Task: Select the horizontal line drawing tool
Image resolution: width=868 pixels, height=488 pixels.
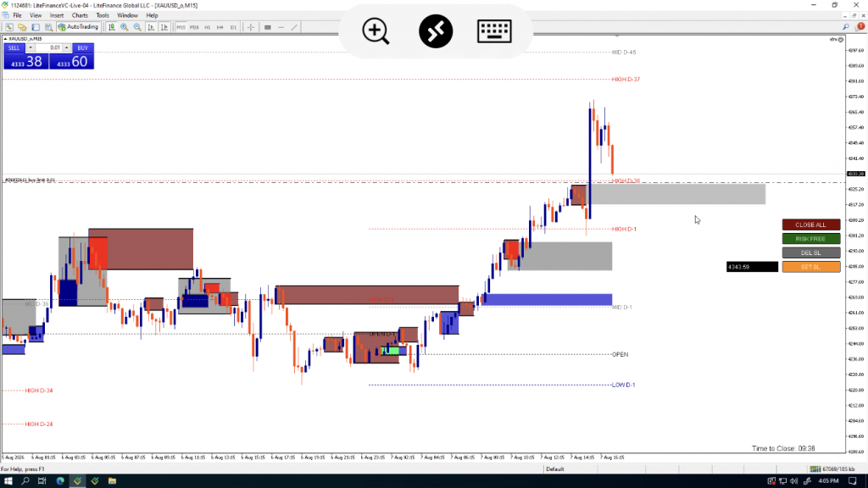Action: click(x=281, y=26)
